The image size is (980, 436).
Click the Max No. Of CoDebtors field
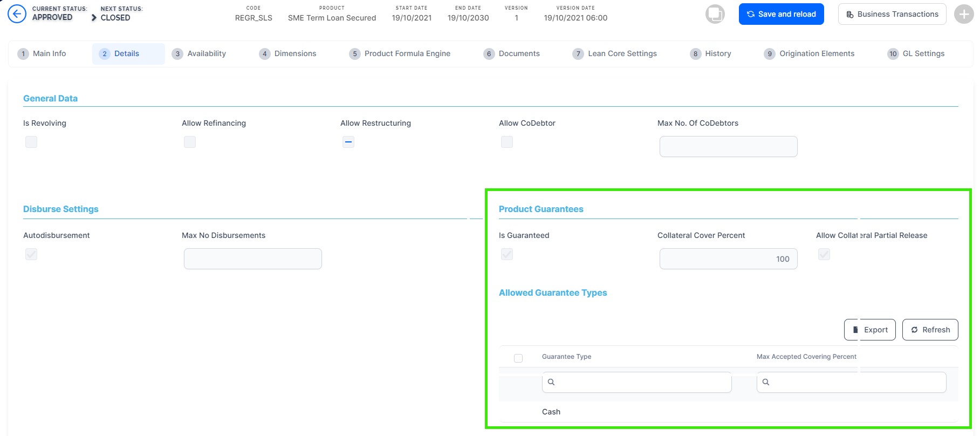tap(728, 147)
